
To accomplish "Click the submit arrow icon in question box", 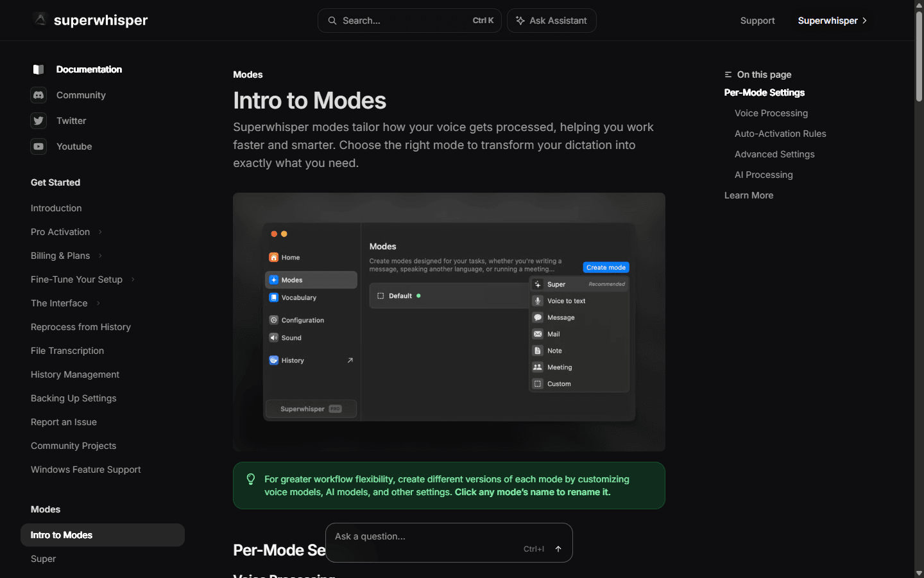I will 558,549.
